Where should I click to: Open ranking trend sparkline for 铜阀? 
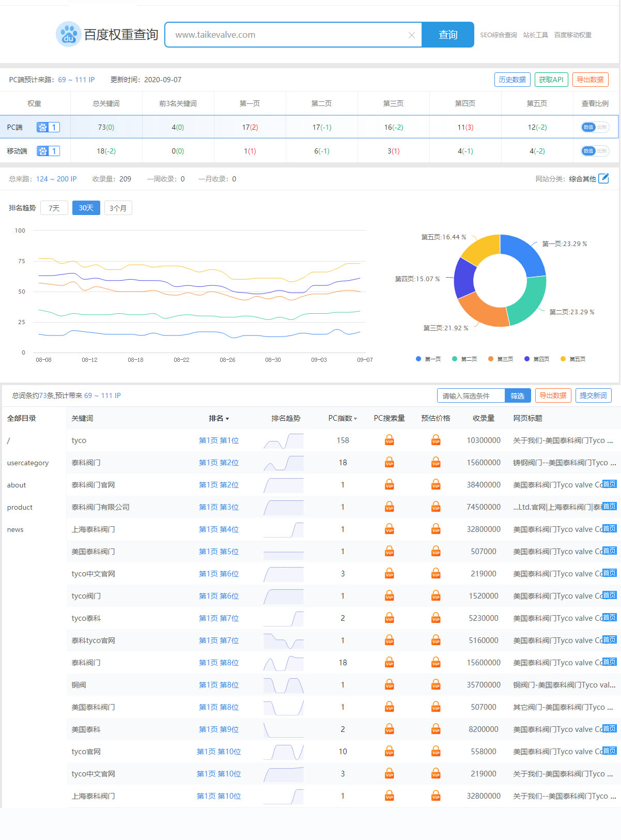pos(284,685)
